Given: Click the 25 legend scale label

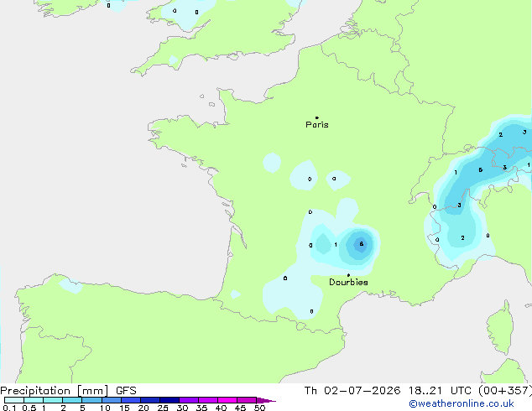Looking at the screenshot, I should [x=163, y=408].
